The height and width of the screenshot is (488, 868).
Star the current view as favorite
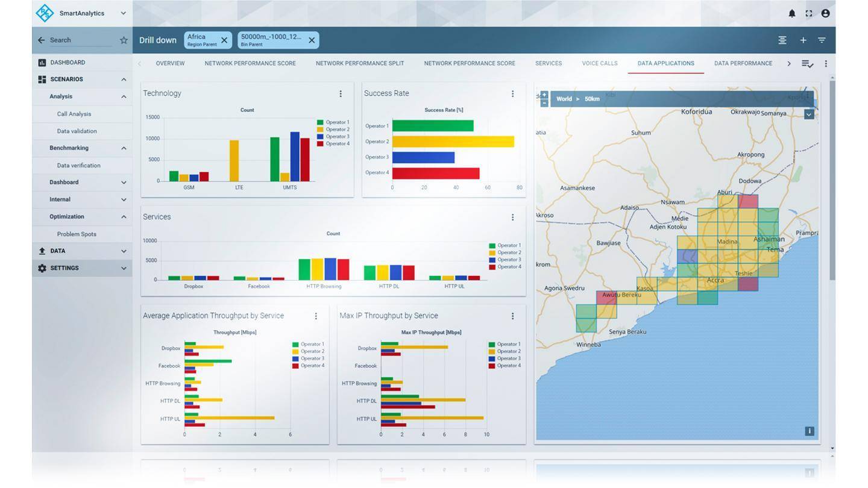click(x=124, y=40)
